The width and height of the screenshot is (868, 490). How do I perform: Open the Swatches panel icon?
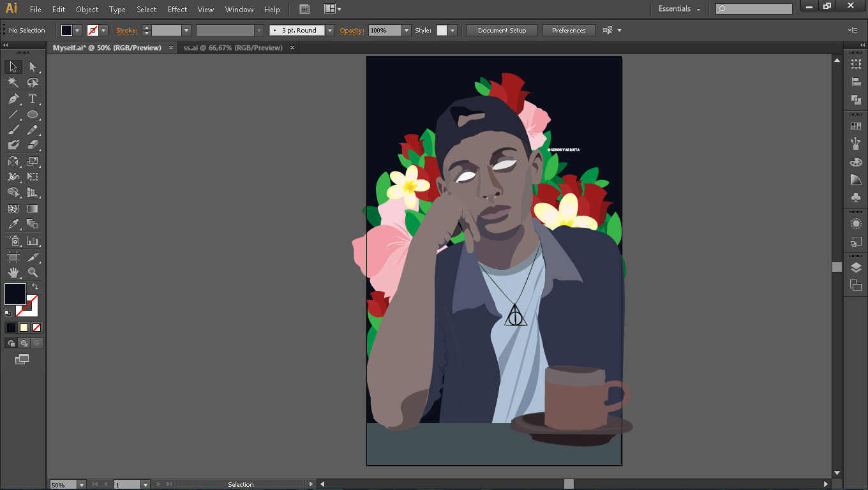pyautogui.click(x=856, y=126)
